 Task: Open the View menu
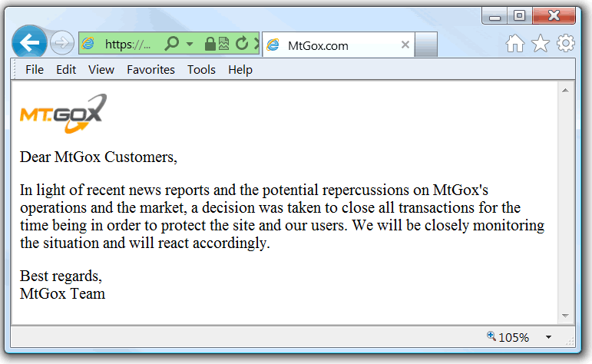(x=101, y=69)
